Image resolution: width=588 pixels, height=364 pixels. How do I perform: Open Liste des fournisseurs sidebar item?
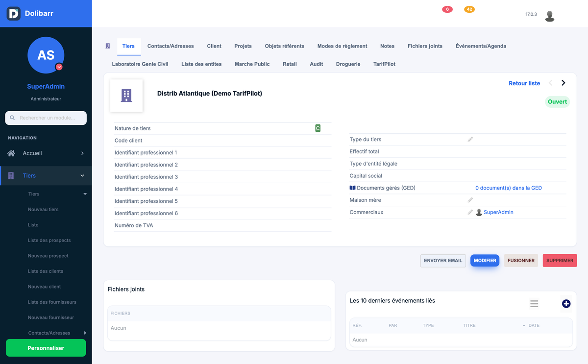click(x=52, y=302)
